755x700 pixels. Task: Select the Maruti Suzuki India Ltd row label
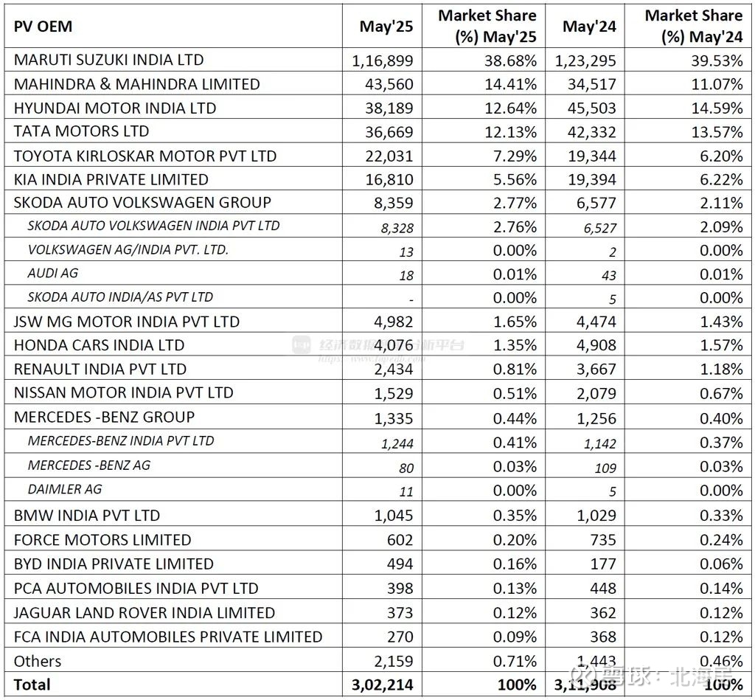(x=108, y=60)
